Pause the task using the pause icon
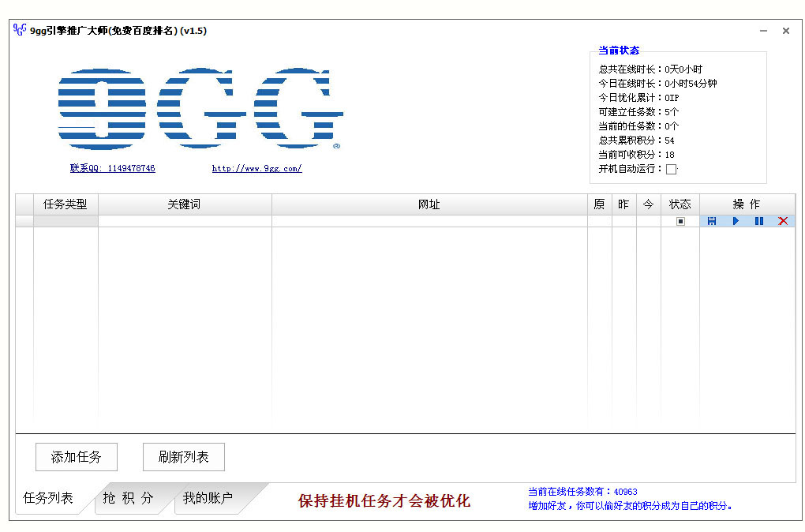Viewport: 805px width, 532px height. (758, 221)
